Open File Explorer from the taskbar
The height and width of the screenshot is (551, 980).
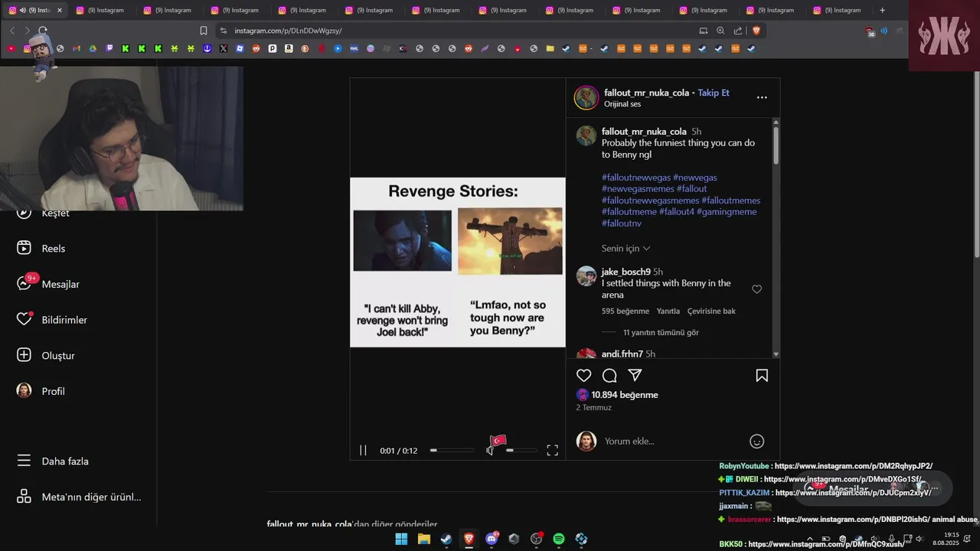pos(423,539)
